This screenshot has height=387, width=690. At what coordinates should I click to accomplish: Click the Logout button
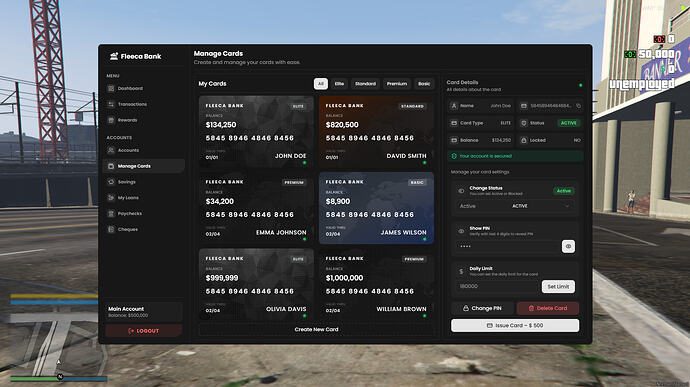[143, 331]
